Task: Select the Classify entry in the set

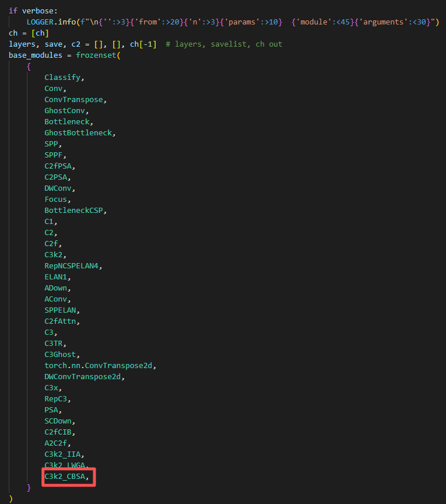Action: (62, 77)
